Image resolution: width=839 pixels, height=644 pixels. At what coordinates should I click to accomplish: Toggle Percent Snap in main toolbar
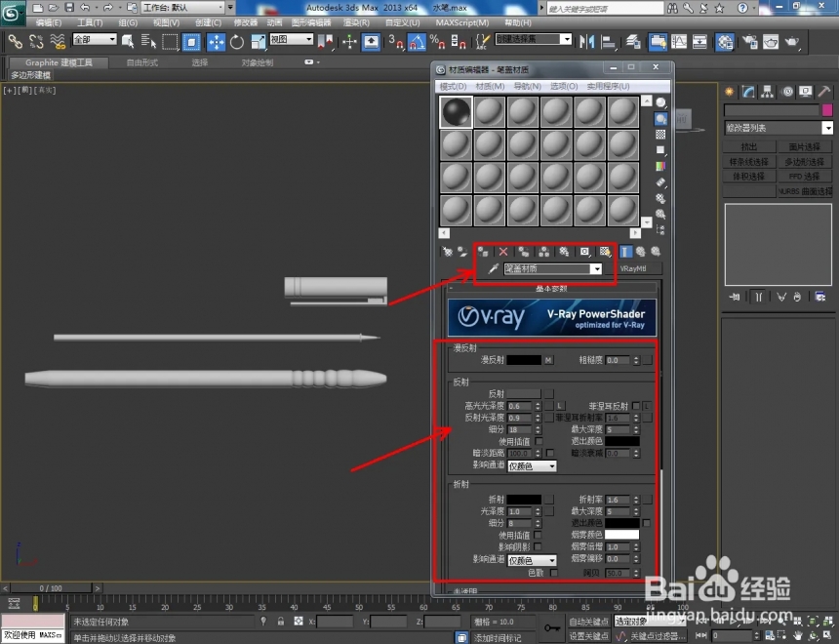coord(437,42)
